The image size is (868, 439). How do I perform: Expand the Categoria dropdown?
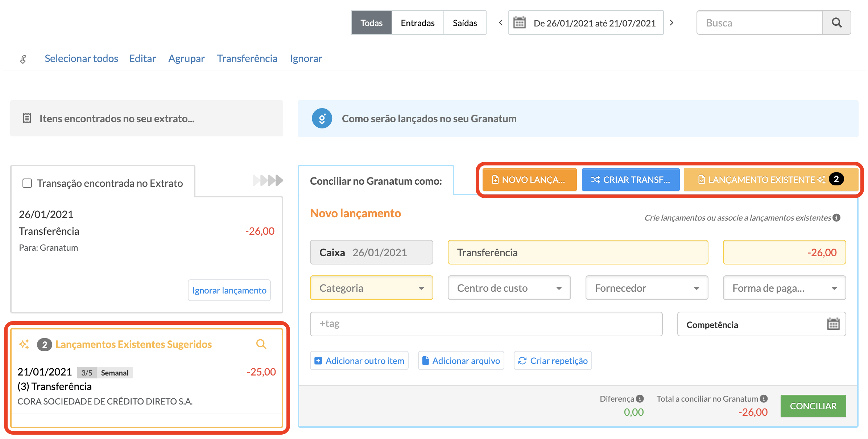click(x=372, y=288)
